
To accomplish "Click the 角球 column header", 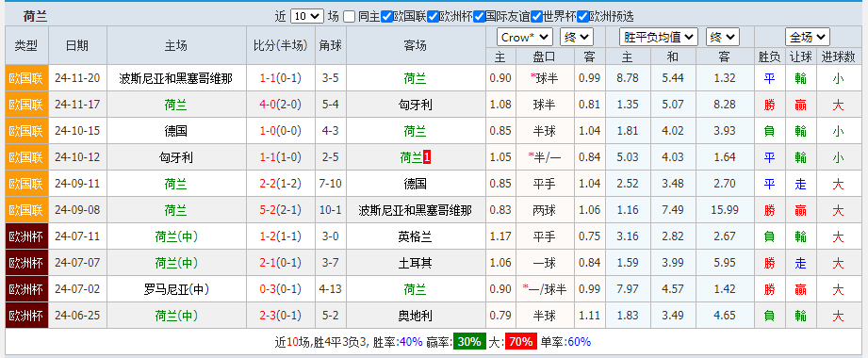I will pyautogui.click(x=331, y=46).
